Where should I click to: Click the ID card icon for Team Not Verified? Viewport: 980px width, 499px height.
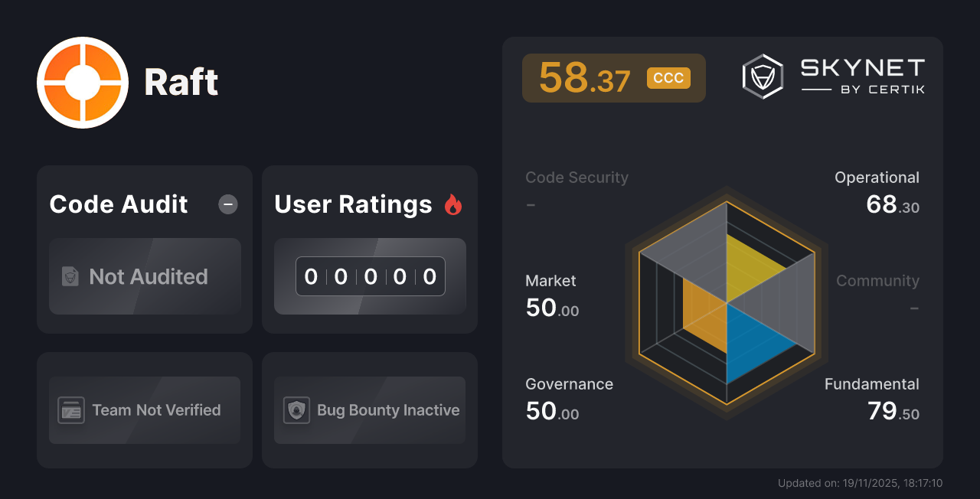(x=70, y=410)
